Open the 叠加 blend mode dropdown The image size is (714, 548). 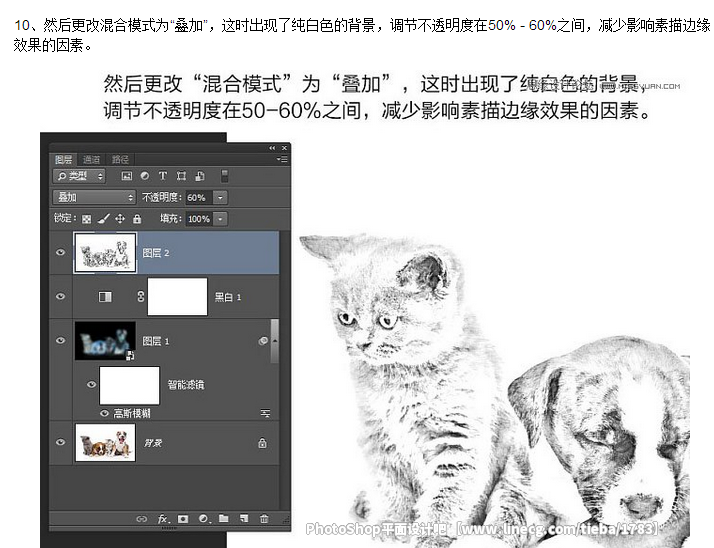[95, 197]
